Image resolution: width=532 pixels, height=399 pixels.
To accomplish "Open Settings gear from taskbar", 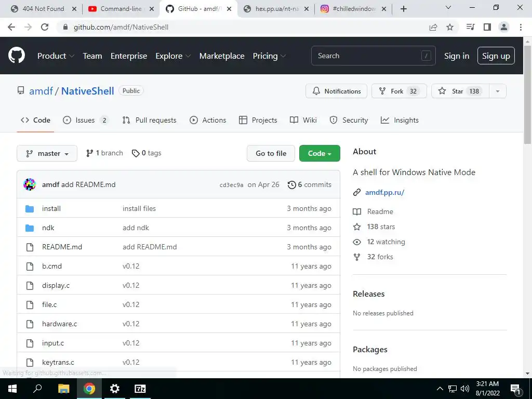I will (x=115, y=389).
